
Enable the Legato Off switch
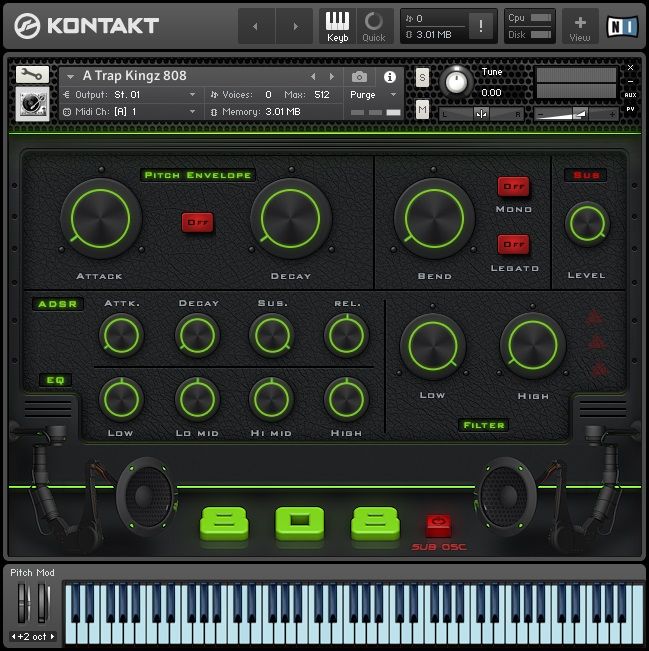coord(514,244)
